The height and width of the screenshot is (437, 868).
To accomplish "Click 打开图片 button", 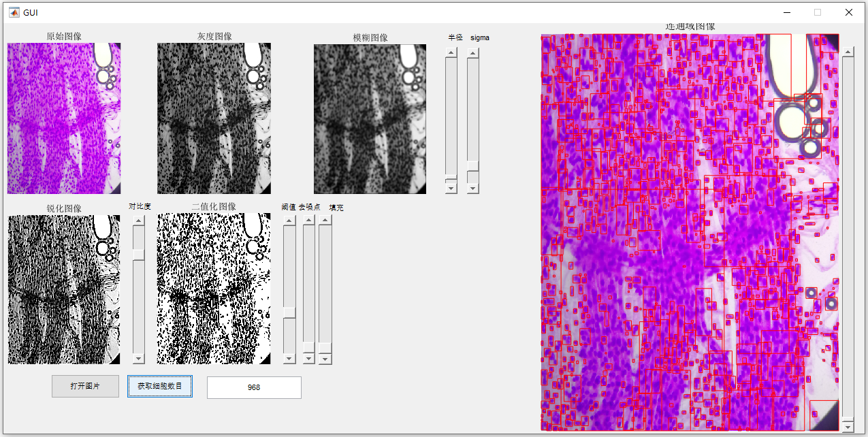I will pos(85,386).
